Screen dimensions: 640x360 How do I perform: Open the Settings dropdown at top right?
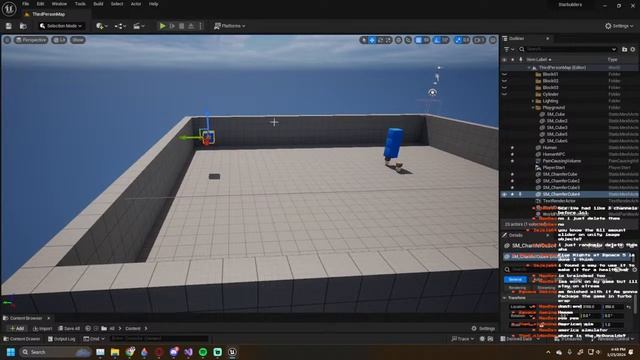(x=619, y=26)
